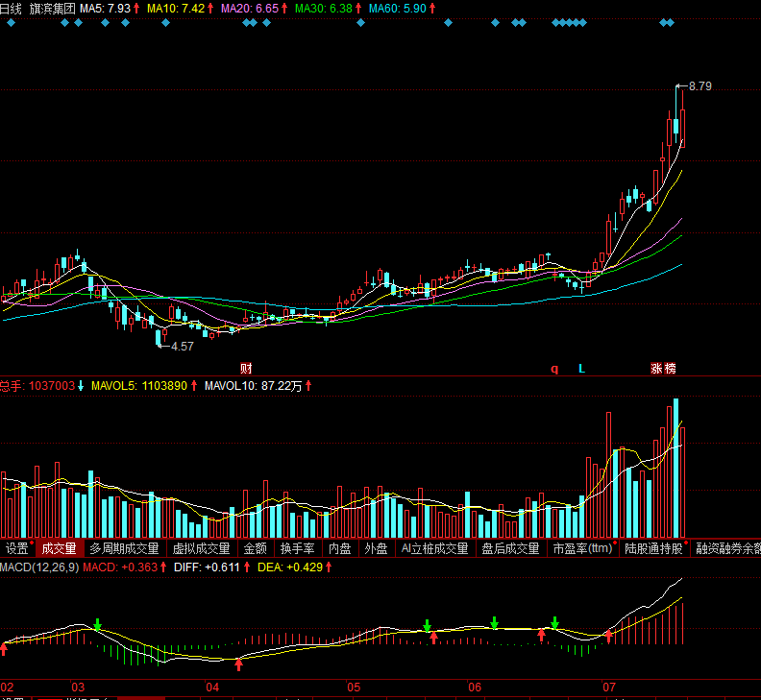Image resolution: width=761 pixels, height=700 pixels.
Task: Open the 换手率 indicator tab
Action: (297, 549)
